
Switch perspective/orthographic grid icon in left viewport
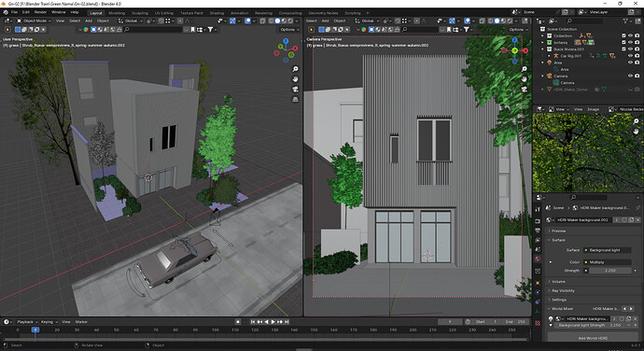[295, 100]
